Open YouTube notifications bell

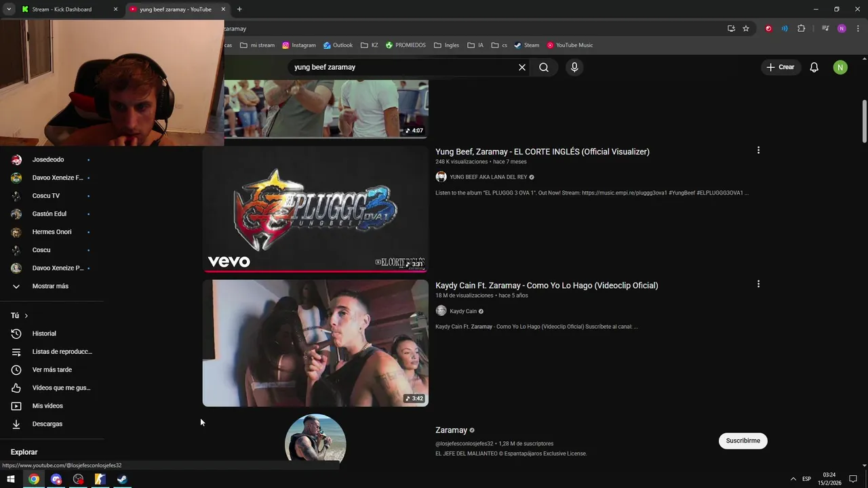(x=814, y=67)
